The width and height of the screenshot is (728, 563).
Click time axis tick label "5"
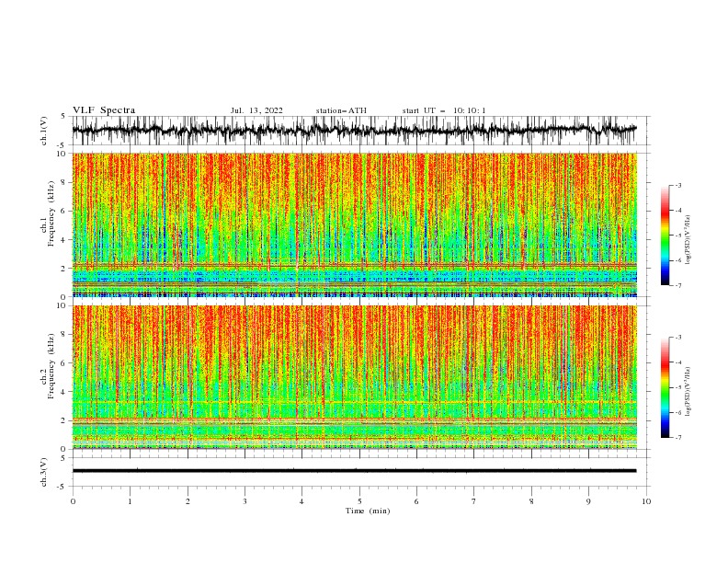[x=359, y=501]
